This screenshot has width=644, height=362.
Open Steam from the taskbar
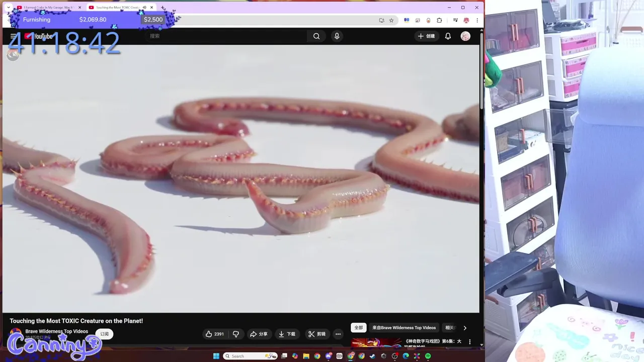[x=372, y=356]
